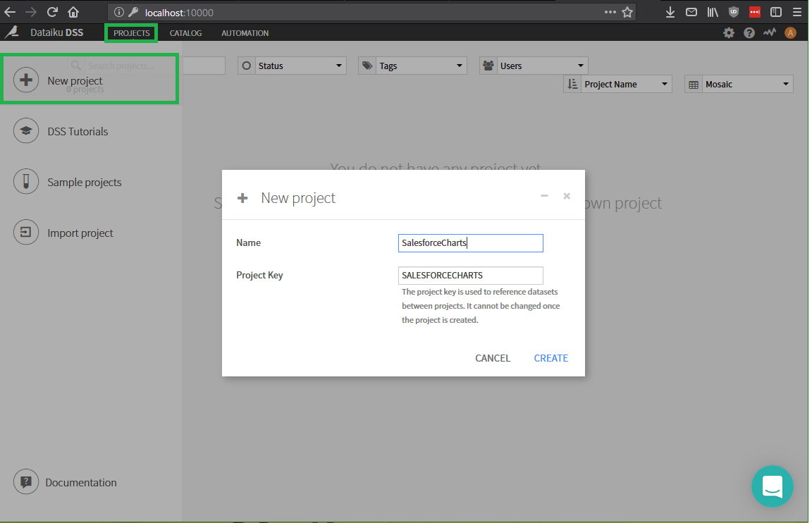The height and width of the screenshot is (523, 812).
Task: Click the CREATE button
Action: (550, 358)
